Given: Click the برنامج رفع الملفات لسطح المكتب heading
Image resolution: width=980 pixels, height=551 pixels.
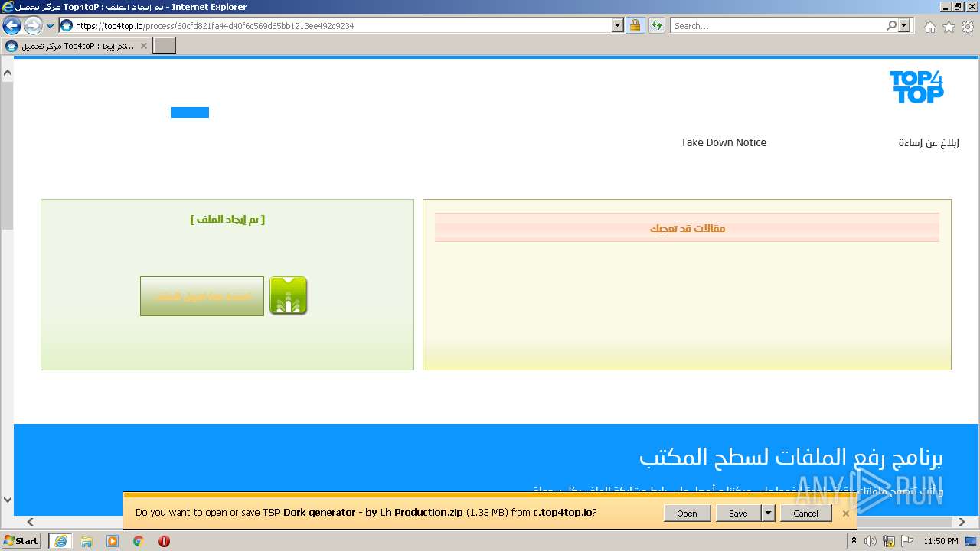Looking at the screenshot, I should [x=791, y=458].
